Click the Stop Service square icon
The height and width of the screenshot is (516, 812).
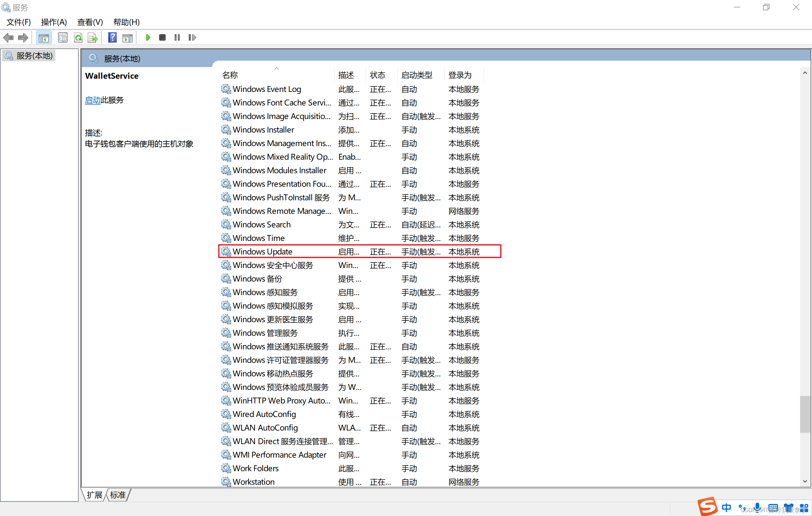click(x=162, y=37)
